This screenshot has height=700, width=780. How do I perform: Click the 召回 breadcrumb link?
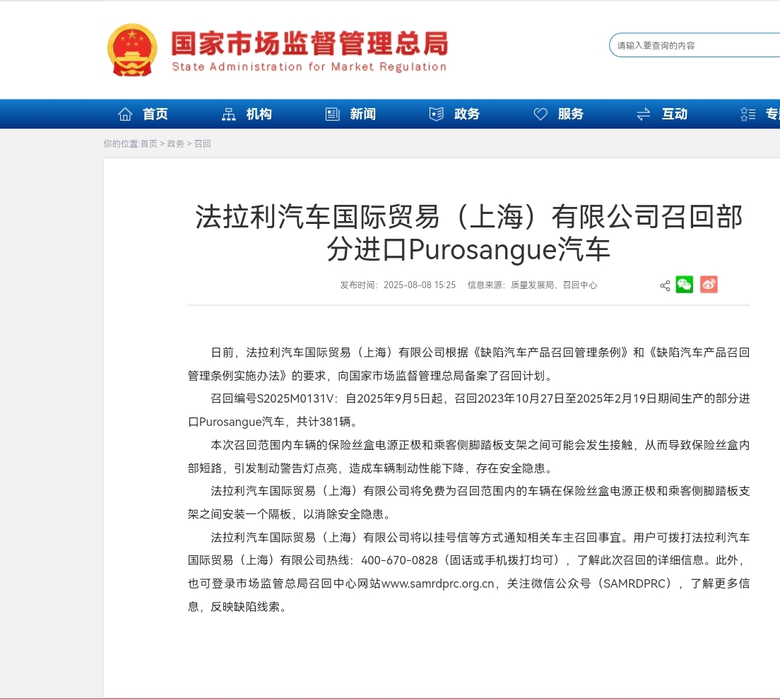tap(203, 143)
